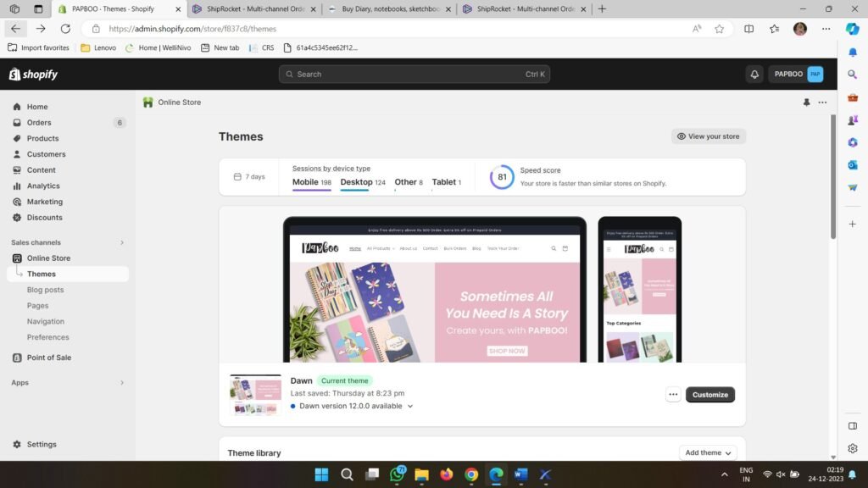Open WhatsApp from taskbar
Image resolution: width=868 pixels, height=488 pixels.
click(397, 474)
